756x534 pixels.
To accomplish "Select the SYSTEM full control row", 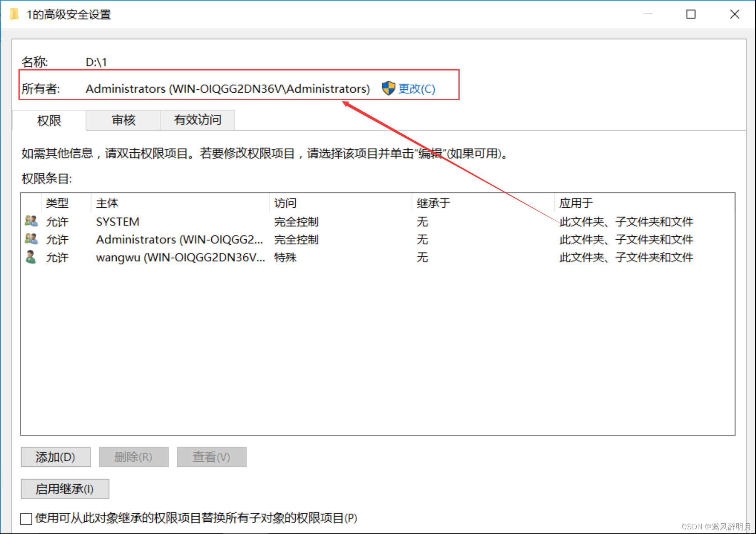I will (180, 222).
